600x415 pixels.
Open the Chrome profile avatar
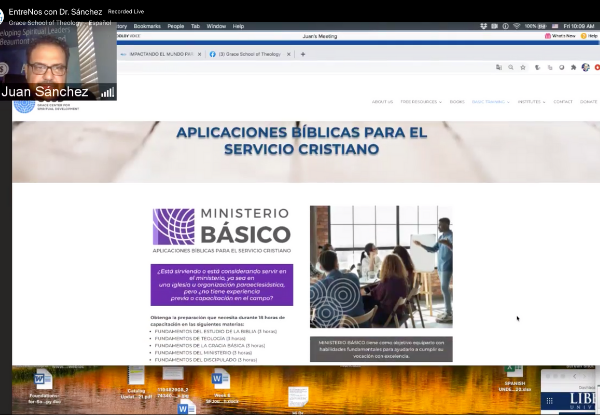585,67
